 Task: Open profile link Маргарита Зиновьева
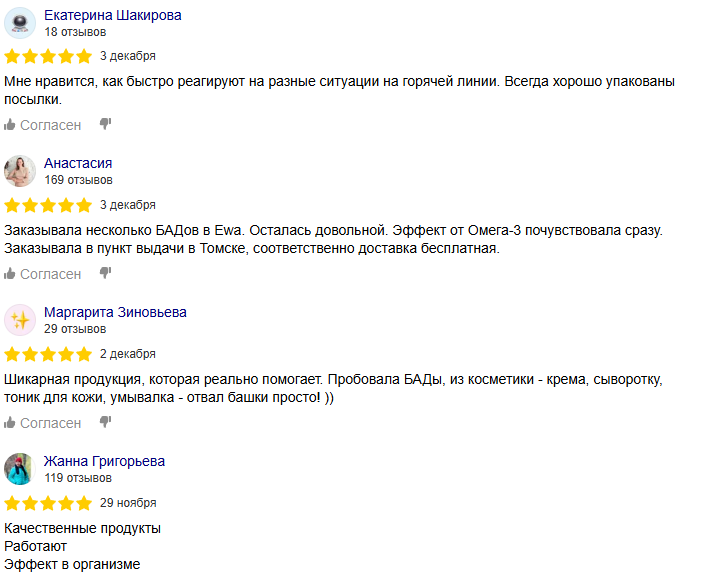115,312
